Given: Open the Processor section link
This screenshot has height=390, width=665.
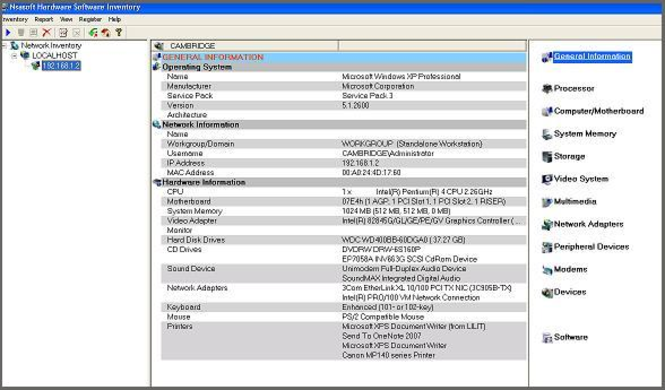Looking at the screenshot, I should (x=574, y=89).
